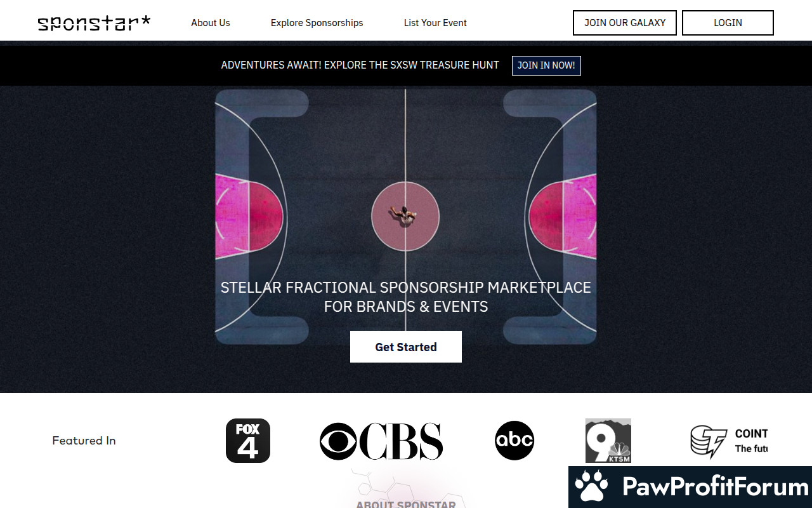Viewport: 812px width, 508px height.
Task: Click the Get Started button
Action: pos(406,347)
